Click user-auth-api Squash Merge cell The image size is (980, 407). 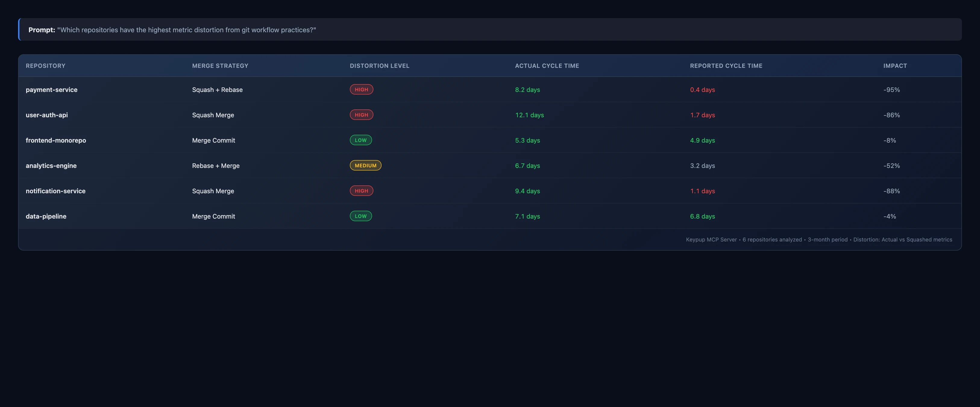(213, 115)
